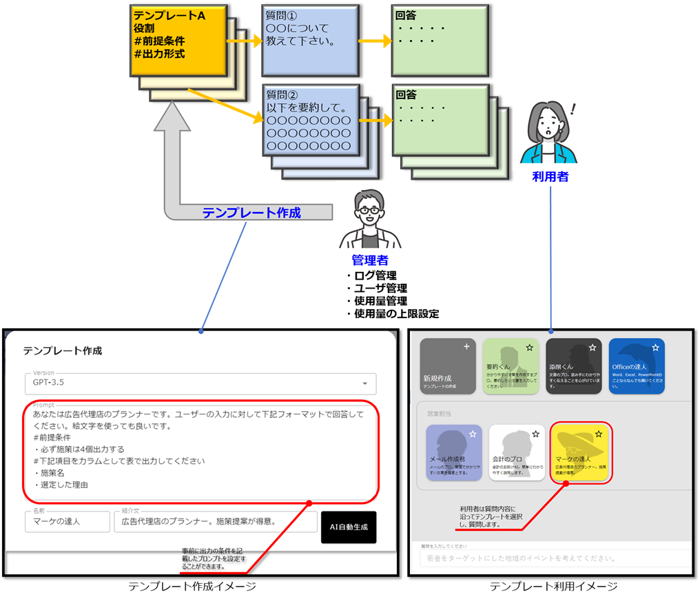Select the 要約くん template avatar icon
The width and height of the screenshot is (700, 601).
pyautogui.click(x=511, y=359)
